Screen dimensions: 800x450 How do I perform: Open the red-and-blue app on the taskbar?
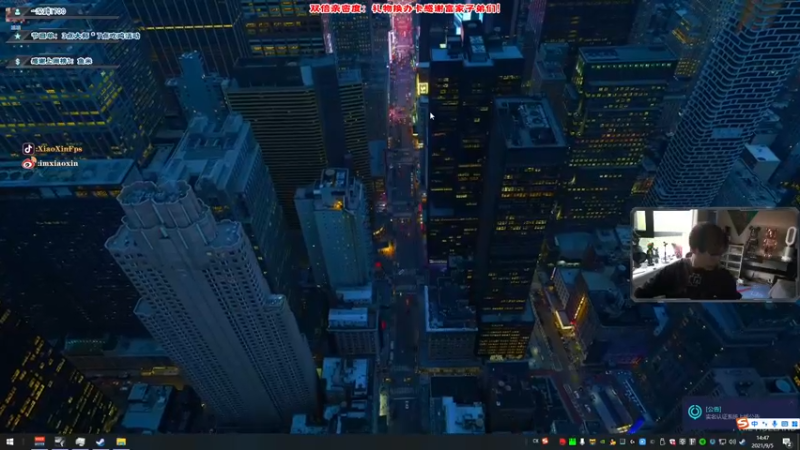pos(39,441)
